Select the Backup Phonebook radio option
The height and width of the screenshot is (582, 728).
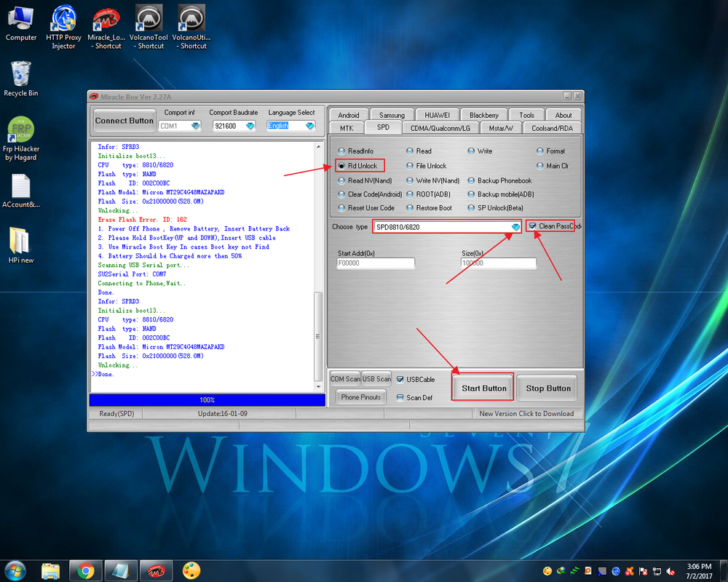499,180
